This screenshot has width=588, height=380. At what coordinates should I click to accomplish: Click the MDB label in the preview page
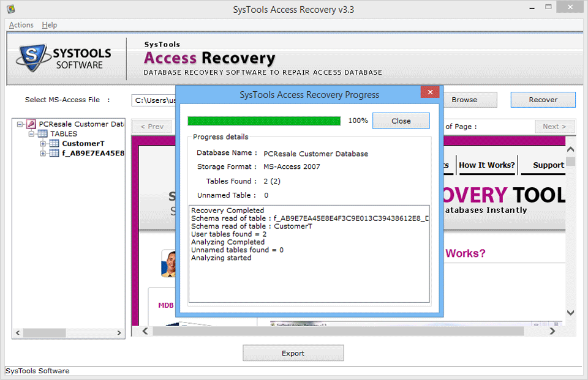(x=166, y=305)
